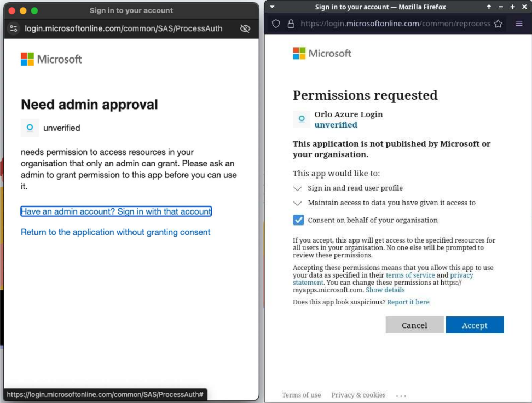Screen dimensions: 532x403
Task: Open the terms of service link
Action: 410,275
